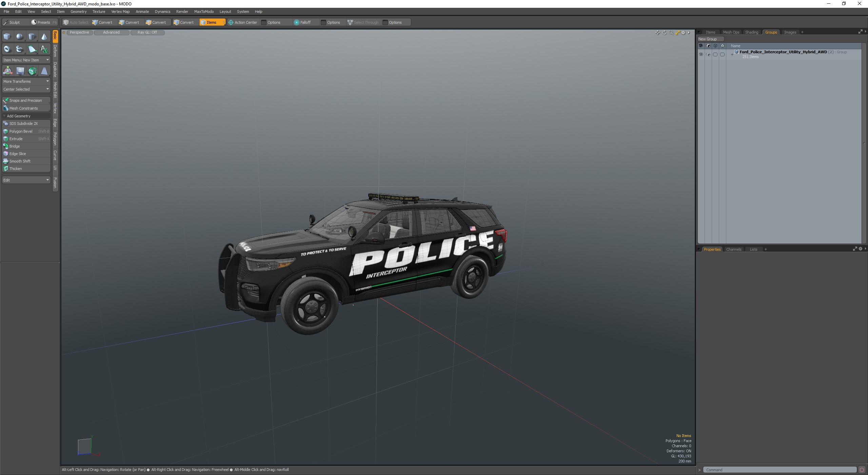The image size is (868, 475).
Task: Click viewport rotate icon
Action: pos(664,33)
